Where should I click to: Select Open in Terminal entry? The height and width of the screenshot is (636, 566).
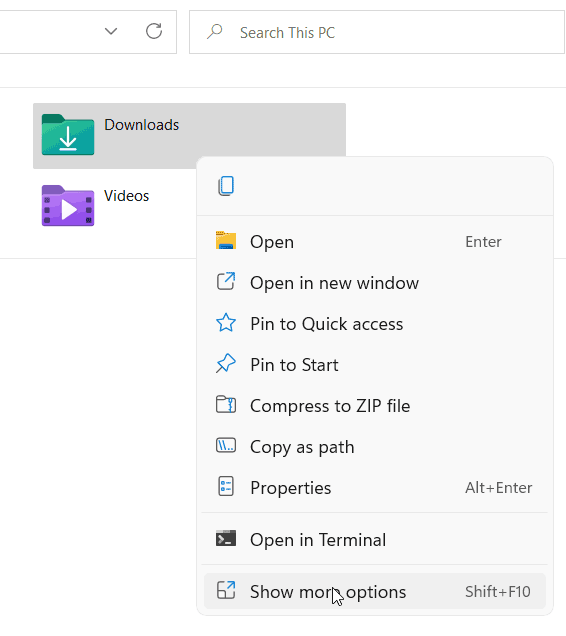pos(374,539)
